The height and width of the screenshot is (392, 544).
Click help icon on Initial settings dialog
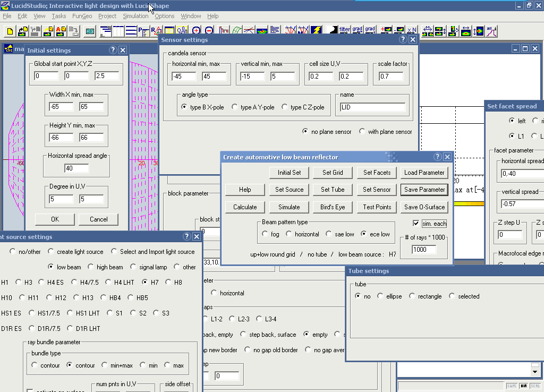113,50
